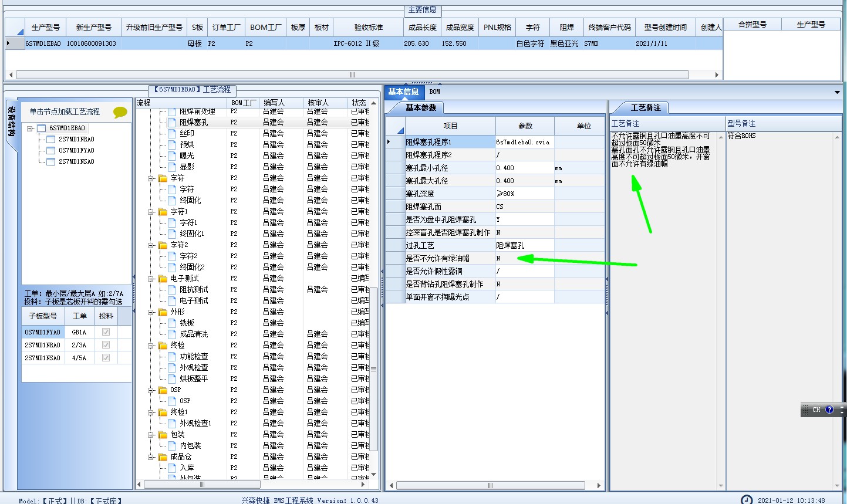Edit the 塞孔深度 parameter value
Screen dimensions: 847x504
pyautogui.click(x=525, y=194)
